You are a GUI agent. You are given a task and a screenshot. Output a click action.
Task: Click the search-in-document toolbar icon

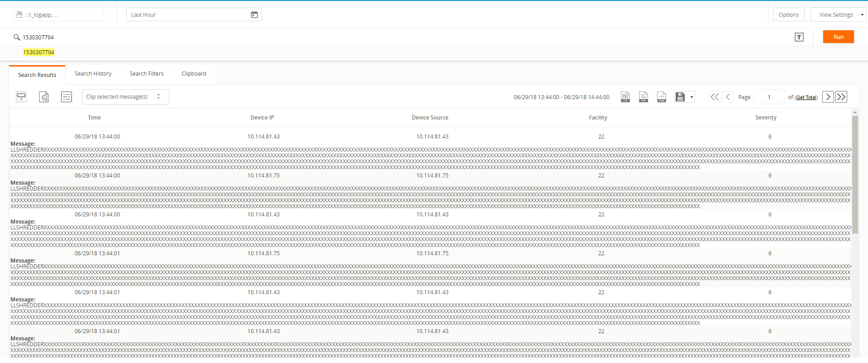(x=44, y=97)
